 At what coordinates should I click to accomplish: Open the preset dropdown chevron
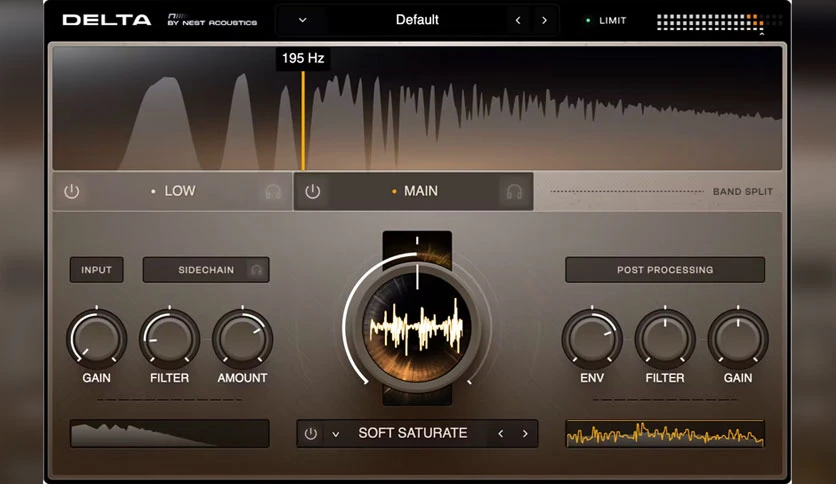pyautogui.click(x=302, y=20)
